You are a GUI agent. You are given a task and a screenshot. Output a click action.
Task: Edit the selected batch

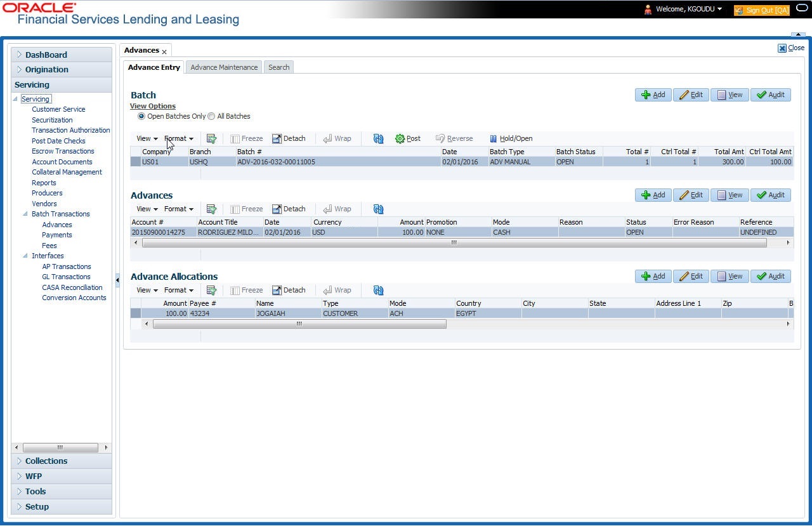pyautogui.click(x=691, y=95)
